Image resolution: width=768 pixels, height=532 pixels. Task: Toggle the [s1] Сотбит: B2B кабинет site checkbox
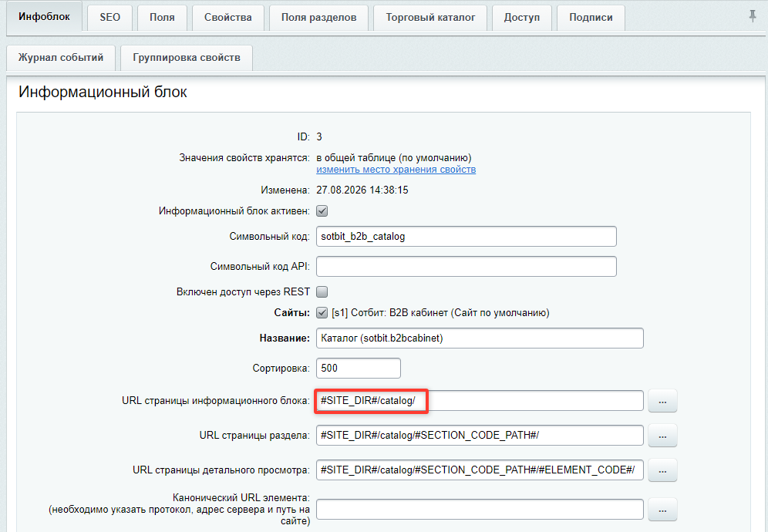[322, 312]
